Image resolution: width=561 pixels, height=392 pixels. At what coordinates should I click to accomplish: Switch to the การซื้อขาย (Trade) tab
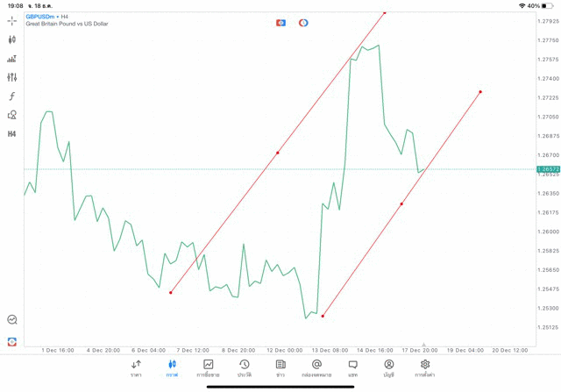click(x=208, y=367)
